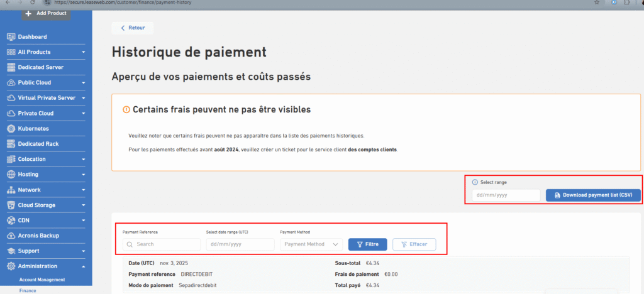
Task: Expand the Public Cloud submenu arrow
Action: pyautogui.click(x=84, y=83)
